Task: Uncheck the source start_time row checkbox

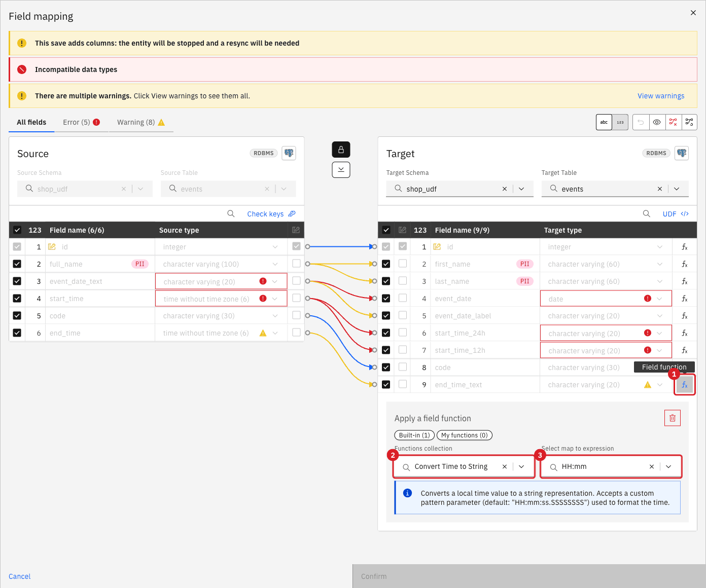Action: [x=17, y=299]
